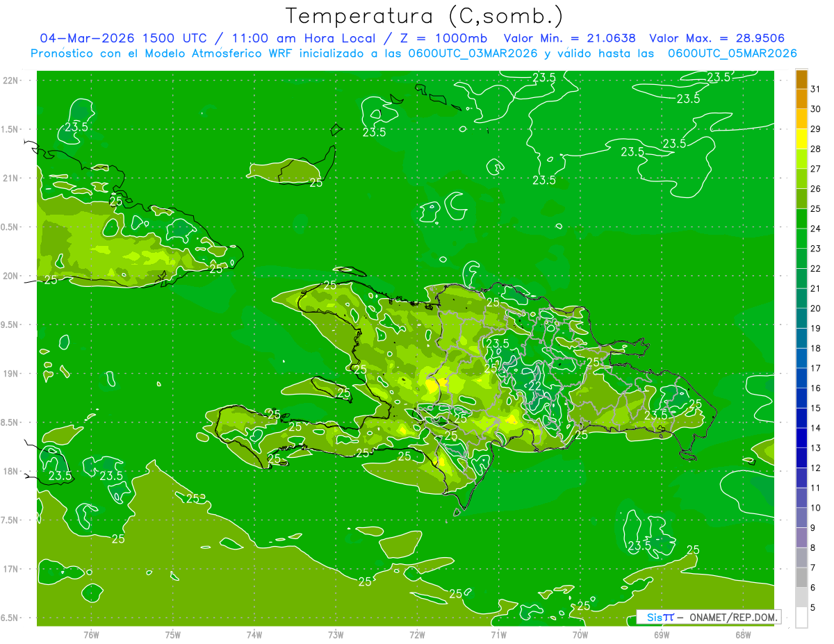Screen dimensions: 834x644
Task: Click the color bar segment between 24 and 25
Action: (x=801, y=219)
